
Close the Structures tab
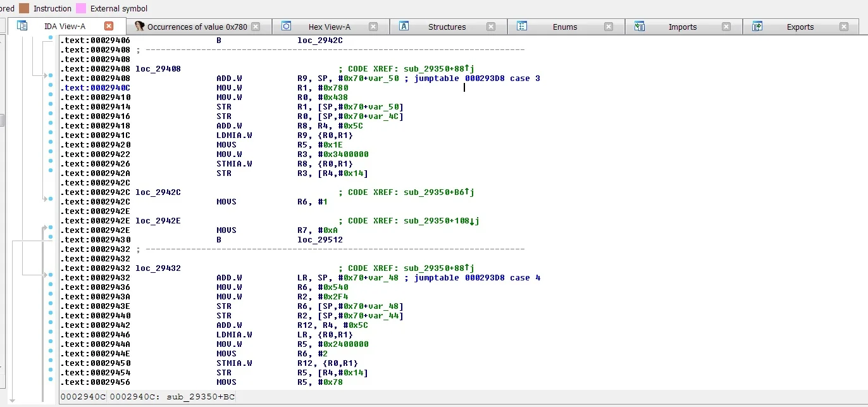tap(492, 27)
